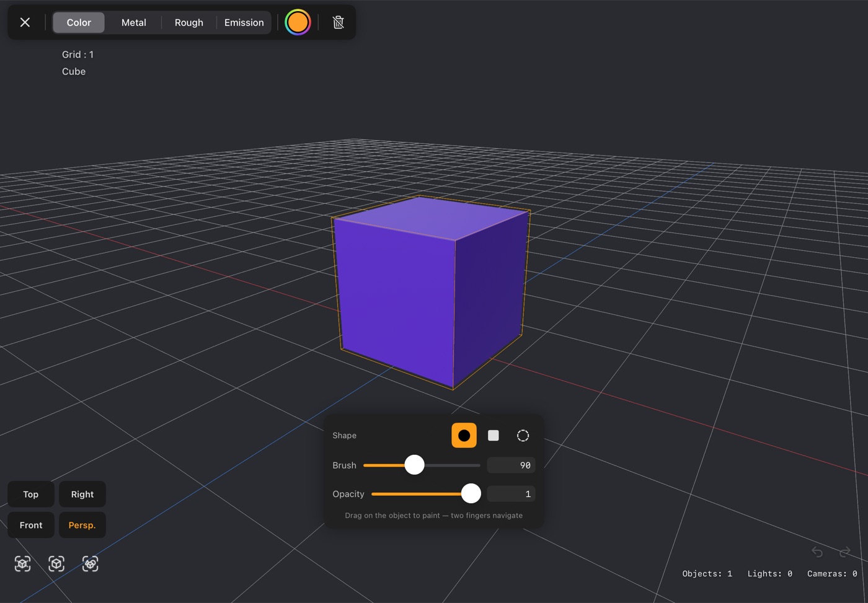The width and height of the screenshot is (868, 603).
Task: Switch to Top view
Action: (x=31, y=494)
